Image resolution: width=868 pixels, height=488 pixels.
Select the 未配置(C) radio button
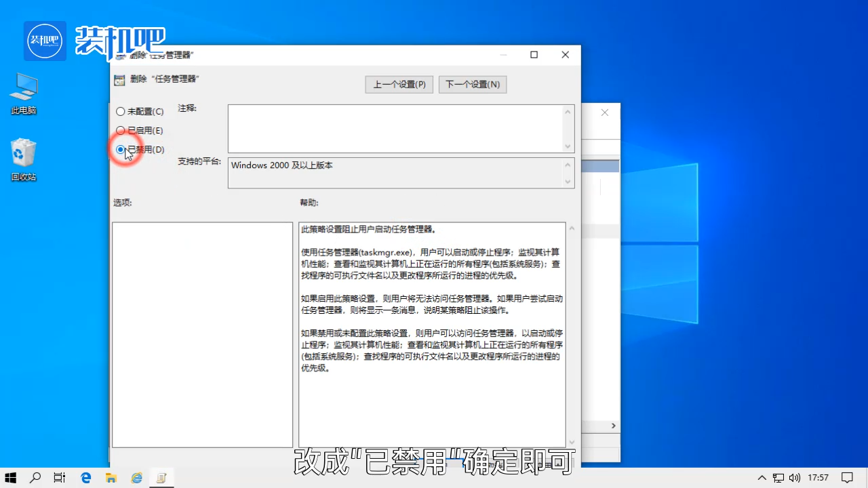(x=120, y=111)
